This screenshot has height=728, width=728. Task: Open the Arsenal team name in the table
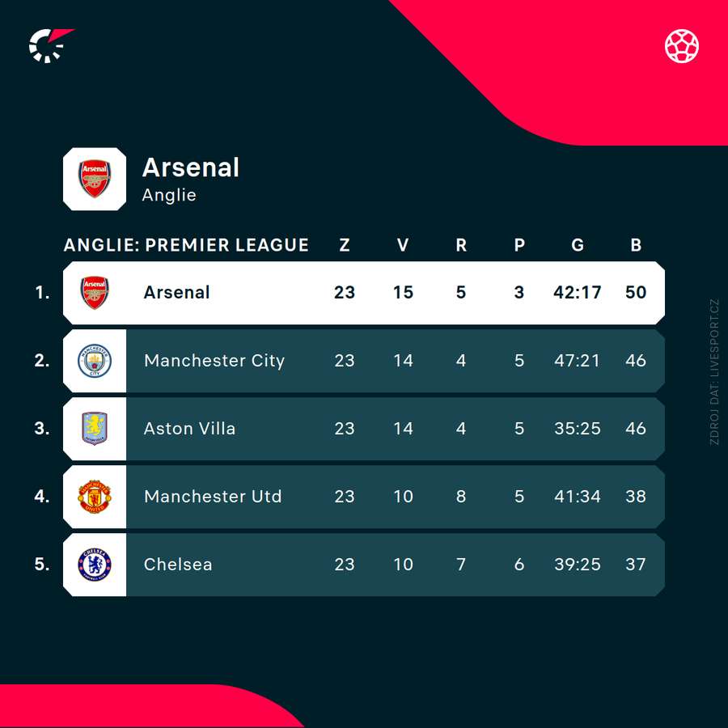point(176,293)
